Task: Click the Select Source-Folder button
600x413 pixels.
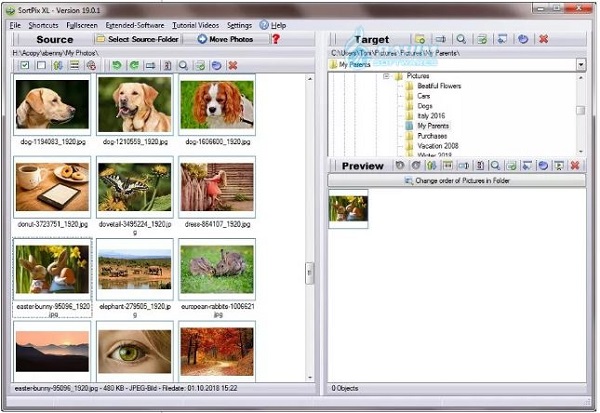Action: [138, 39]
